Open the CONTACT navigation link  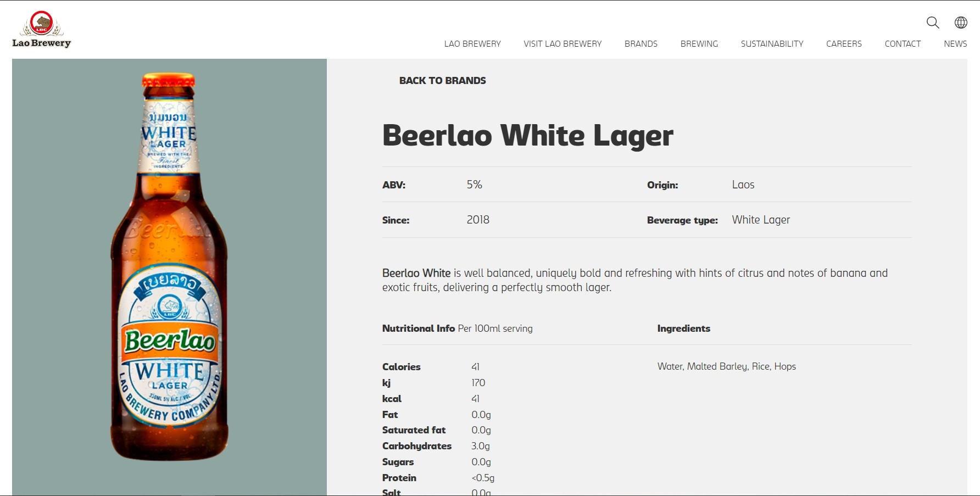(903, 44)
